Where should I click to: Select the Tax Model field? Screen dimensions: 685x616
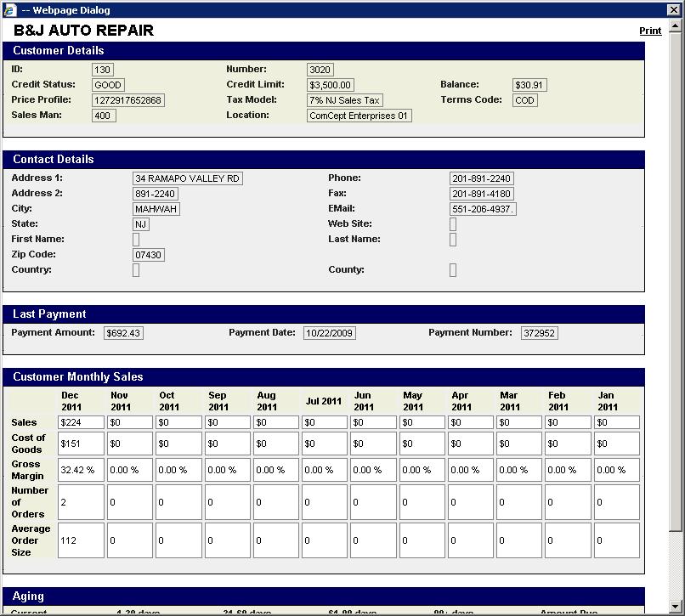[x=344, y=100]
